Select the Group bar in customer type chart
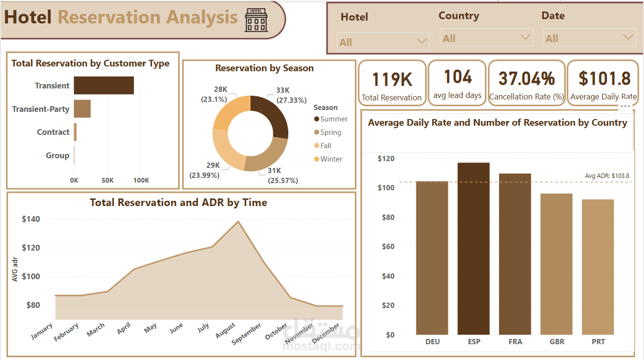This screenshot has height=360, width=644. point(74,155)
